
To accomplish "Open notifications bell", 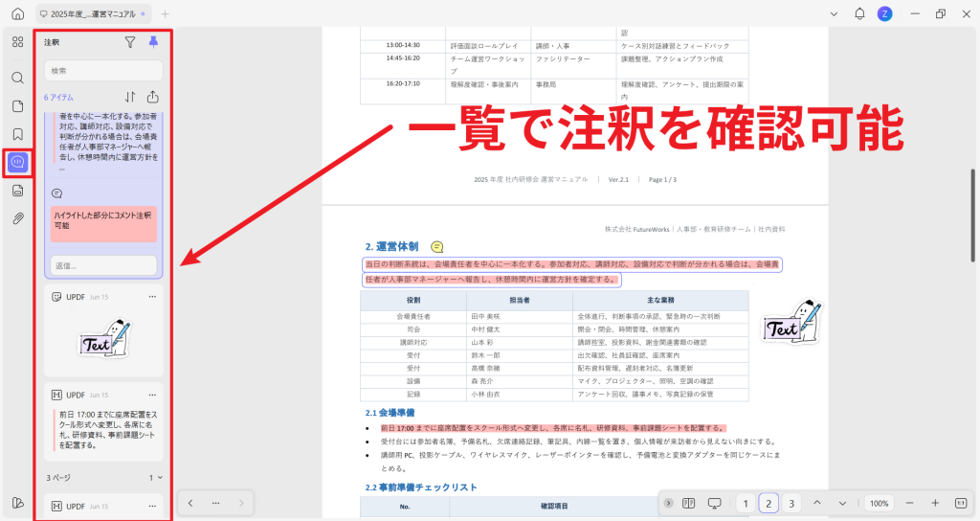I will (x=859, y=13).
